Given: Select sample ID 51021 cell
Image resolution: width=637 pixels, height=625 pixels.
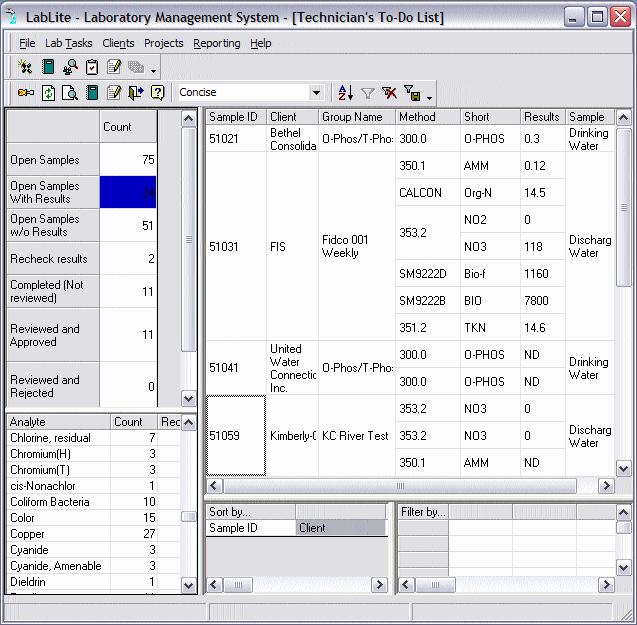Looking at the screenshot, I should (236, 139).
